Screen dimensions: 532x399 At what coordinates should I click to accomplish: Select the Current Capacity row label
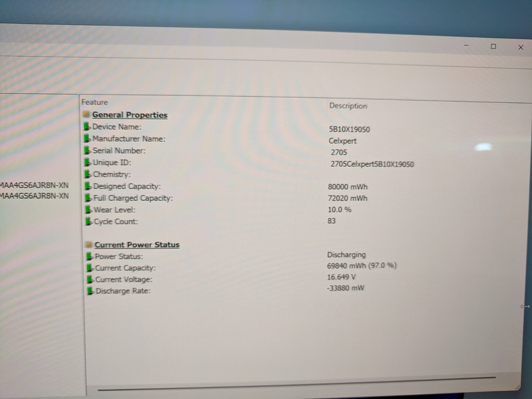[x=126, y=268]
